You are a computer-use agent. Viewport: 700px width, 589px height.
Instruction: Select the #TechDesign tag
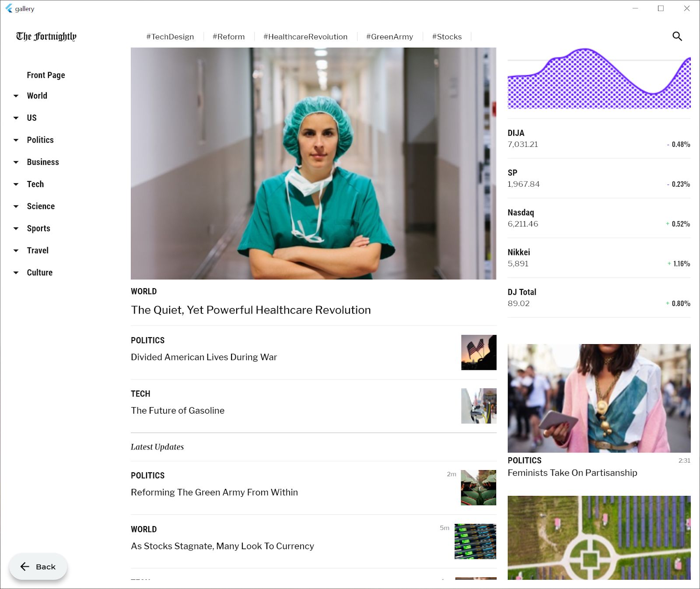170,37
